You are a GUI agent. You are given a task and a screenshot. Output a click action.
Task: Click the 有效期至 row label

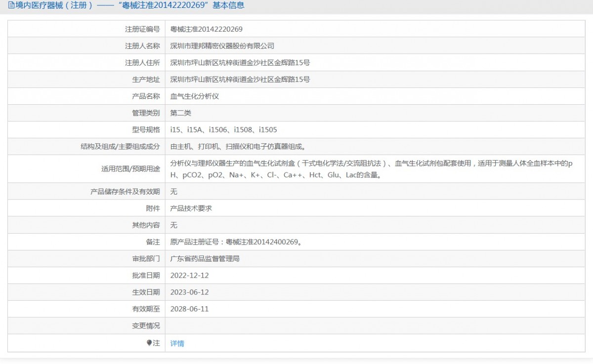coord(146,309)
